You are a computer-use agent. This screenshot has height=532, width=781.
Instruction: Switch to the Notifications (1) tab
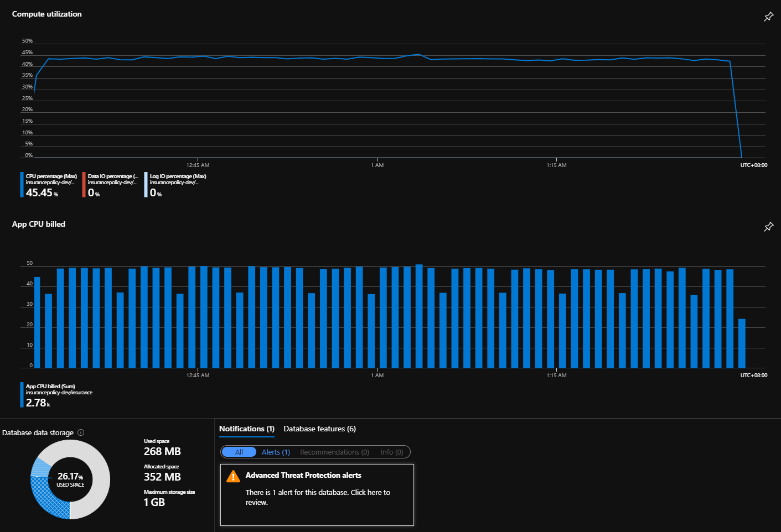(247, 429)
